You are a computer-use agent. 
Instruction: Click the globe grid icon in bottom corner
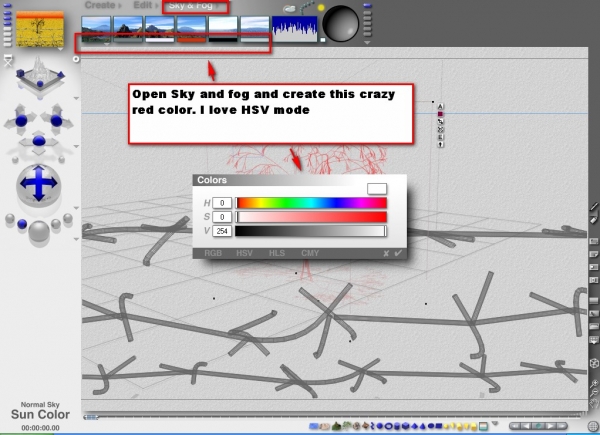pyautogui.click(x=593, y=426)
